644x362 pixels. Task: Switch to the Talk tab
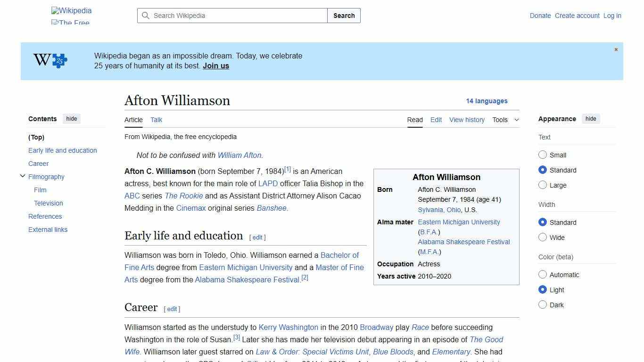click(x=156, y=120)
